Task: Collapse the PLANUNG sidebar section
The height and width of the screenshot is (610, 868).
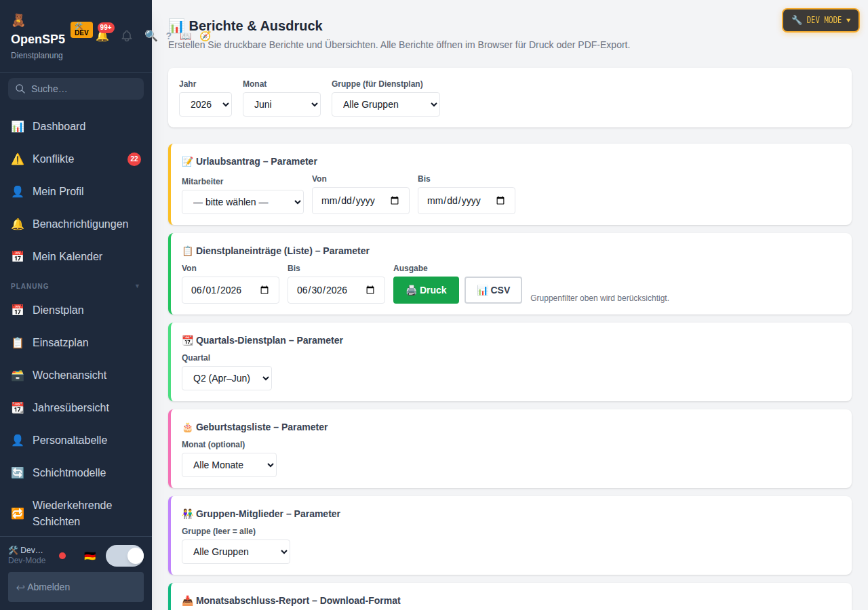Action: 76,286
